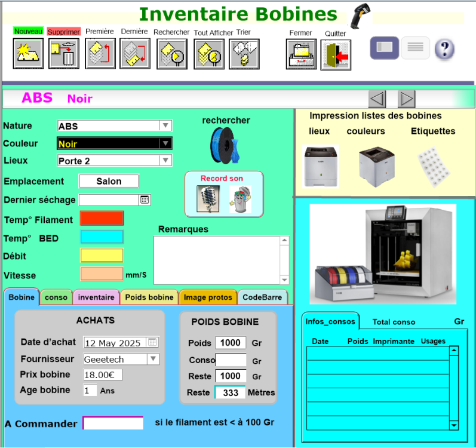Go to Première record icon
Viewport: 476px width, 448px height.
(x=100, y=54)
